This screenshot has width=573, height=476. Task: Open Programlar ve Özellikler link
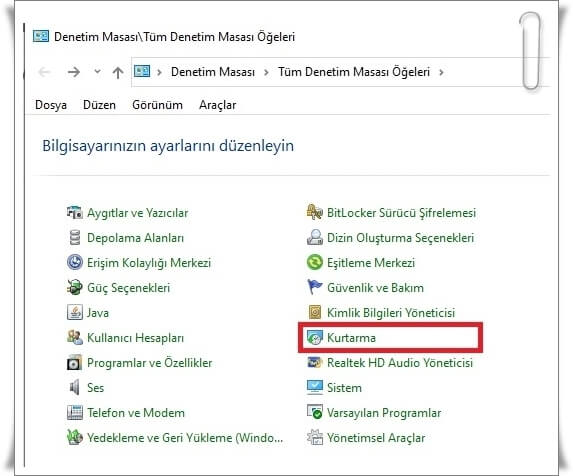point(149,363)
